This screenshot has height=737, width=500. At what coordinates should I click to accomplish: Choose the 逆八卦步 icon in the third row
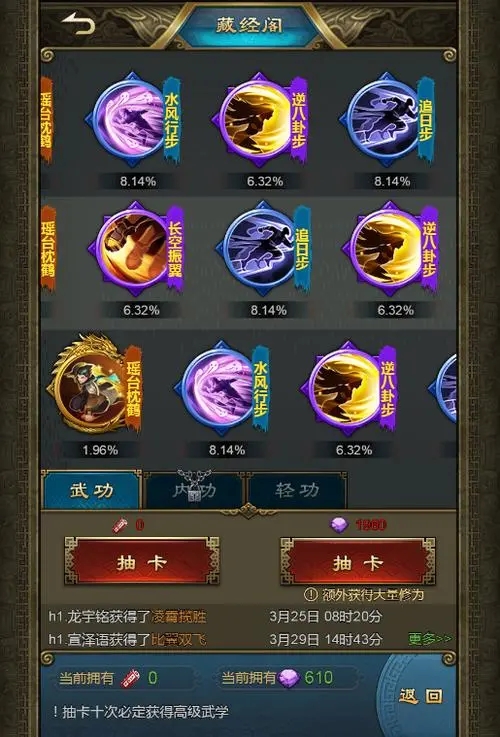349,388
